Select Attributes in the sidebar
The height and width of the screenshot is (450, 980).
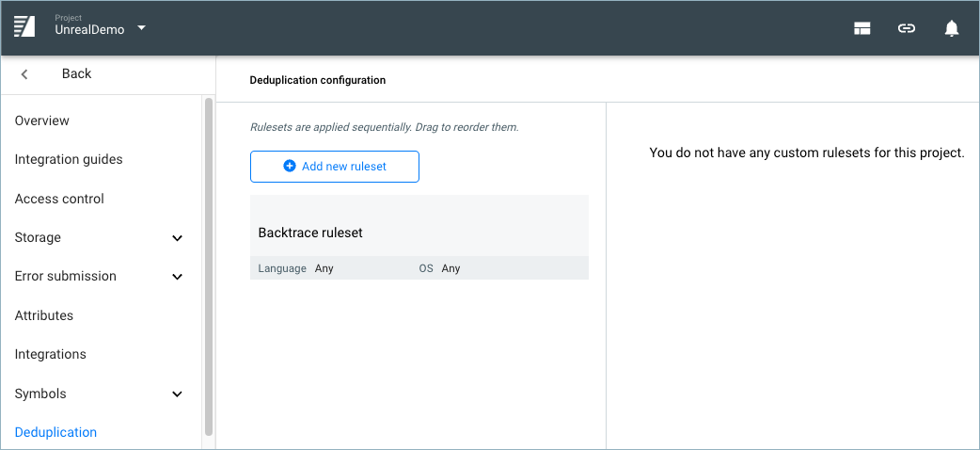[x=44, y=315]
